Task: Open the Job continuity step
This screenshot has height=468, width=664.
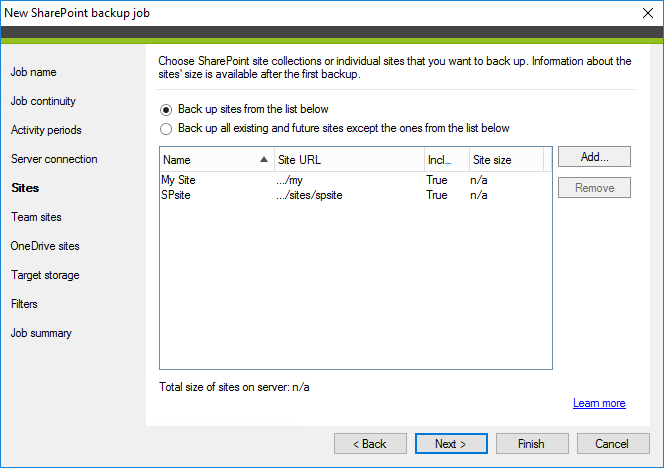Action: (x=43, y=101)
